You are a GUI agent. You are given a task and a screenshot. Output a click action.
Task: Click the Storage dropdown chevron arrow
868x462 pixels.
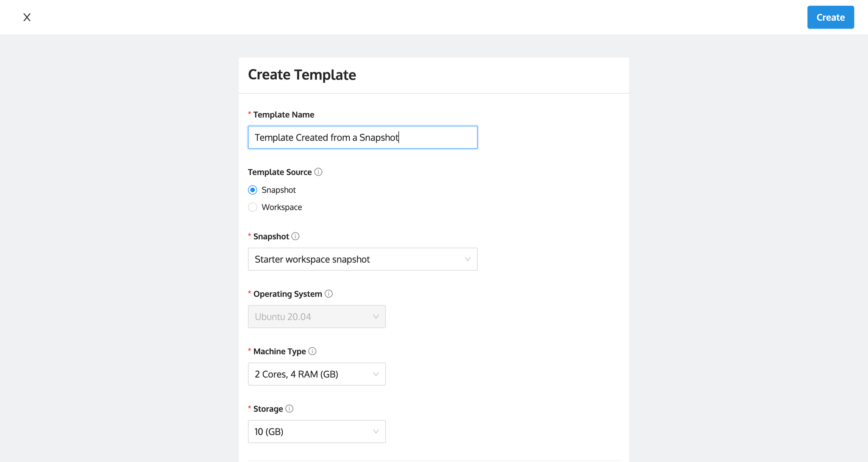coord(376,431)
